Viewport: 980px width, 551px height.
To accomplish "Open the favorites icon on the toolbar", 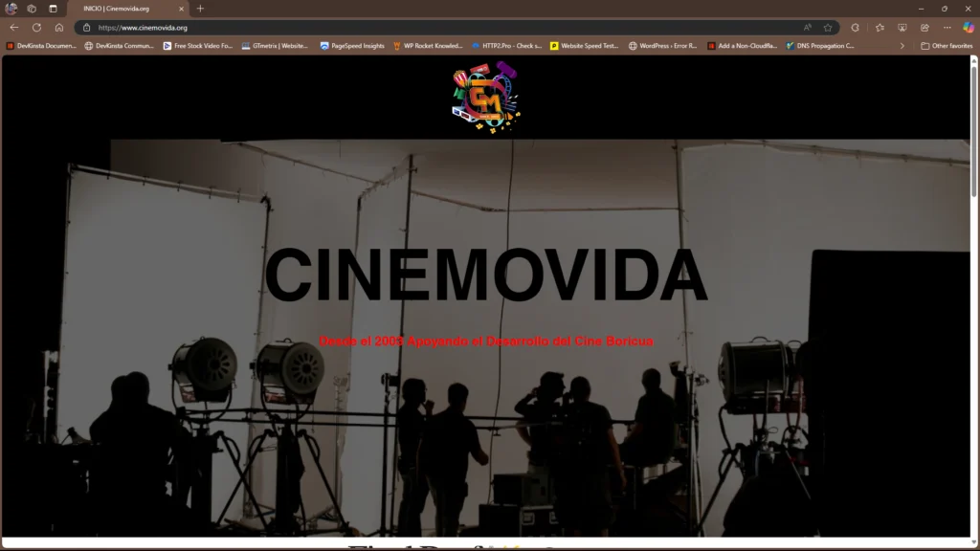I will (x=880, y=27).
